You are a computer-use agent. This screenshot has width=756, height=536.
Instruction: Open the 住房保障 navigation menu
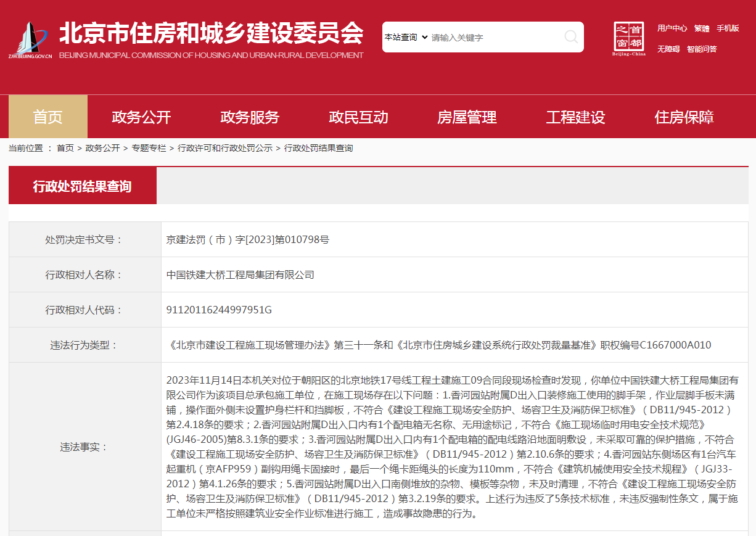(x=684, y=117)
